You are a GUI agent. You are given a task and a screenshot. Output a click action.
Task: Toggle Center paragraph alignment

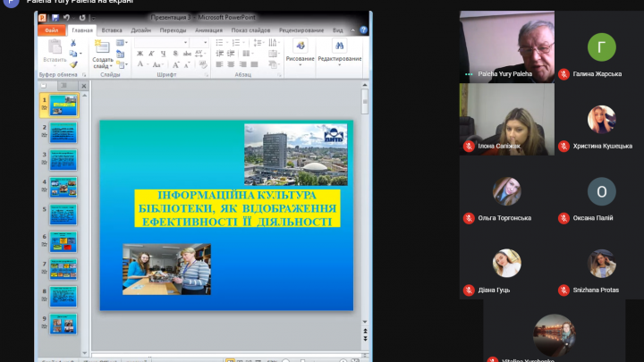point(231,64)
